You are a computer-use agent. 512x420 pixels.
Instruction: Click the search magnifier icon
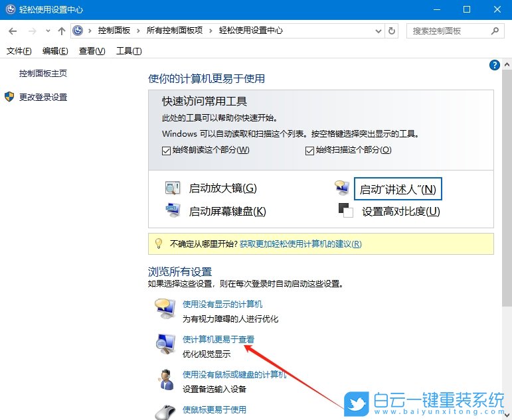coord(495,31)
